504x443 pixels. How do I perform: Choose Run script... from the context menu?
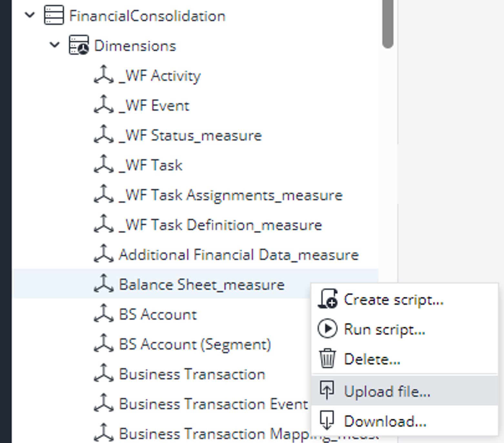(x=405, y=329)
